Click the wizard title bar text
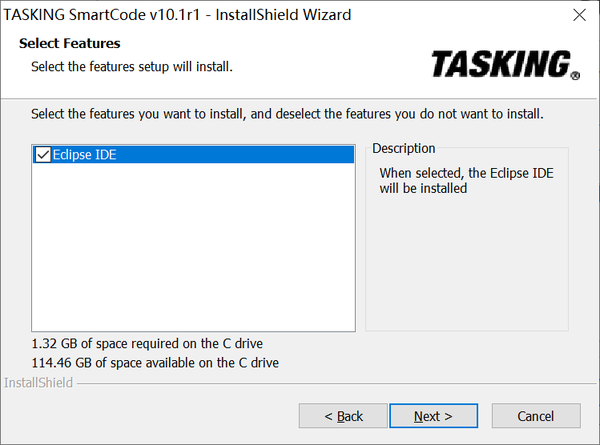The width and height of the screenshot is (600, 445). click(179, 15)
